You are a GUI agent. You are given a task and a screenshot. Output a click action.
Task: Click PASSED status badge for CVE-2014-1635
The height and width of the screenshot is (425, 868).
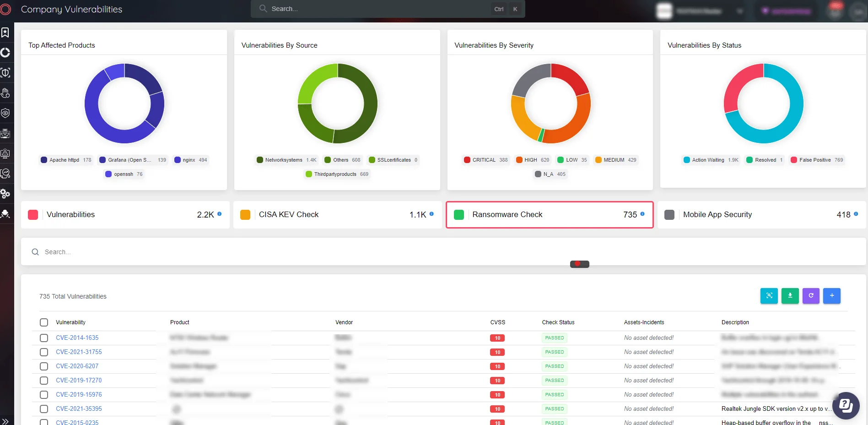[x=555, y=338]
